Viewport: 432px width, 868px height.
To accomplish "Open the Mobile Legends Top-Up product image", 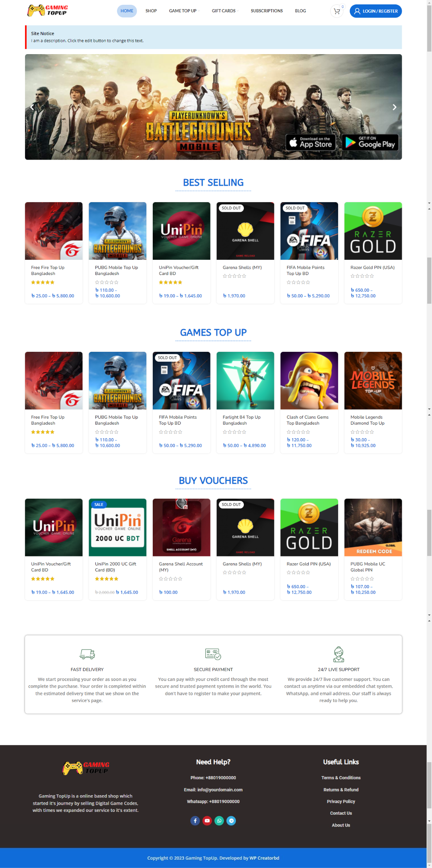I will click(373, 380).
